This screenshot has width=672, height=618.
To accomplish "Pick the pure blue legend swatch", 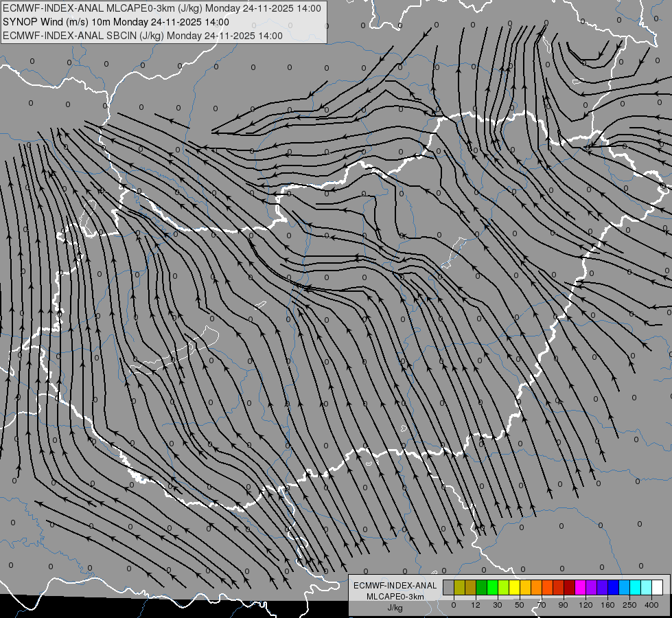I will click(x=614, y=588).
